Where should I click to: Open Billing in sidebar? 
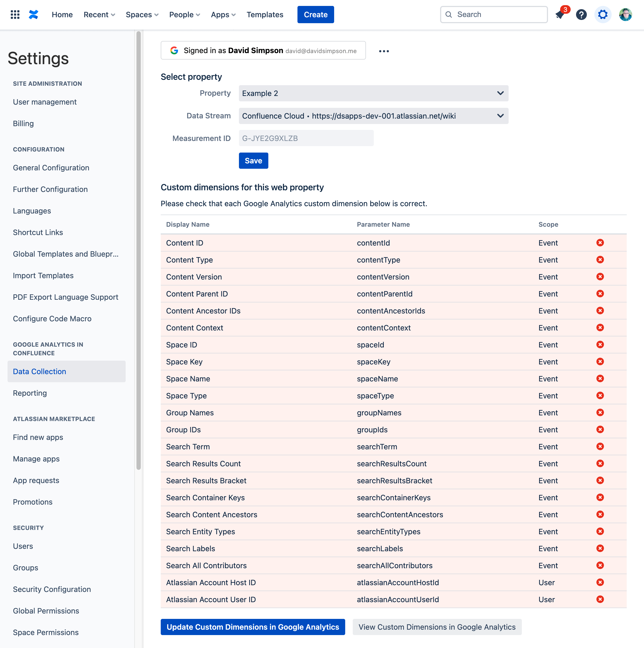point(23,123)
